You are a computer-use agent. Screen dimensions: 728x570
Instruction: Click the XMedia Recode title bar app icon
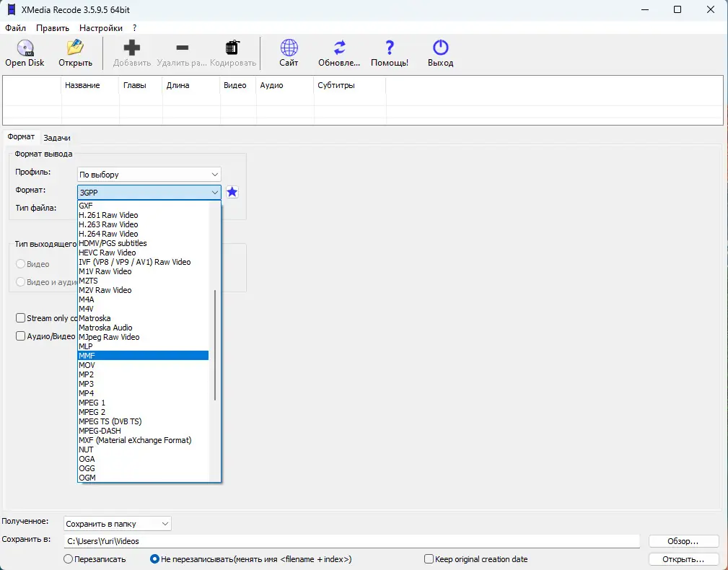click(12, 9)
